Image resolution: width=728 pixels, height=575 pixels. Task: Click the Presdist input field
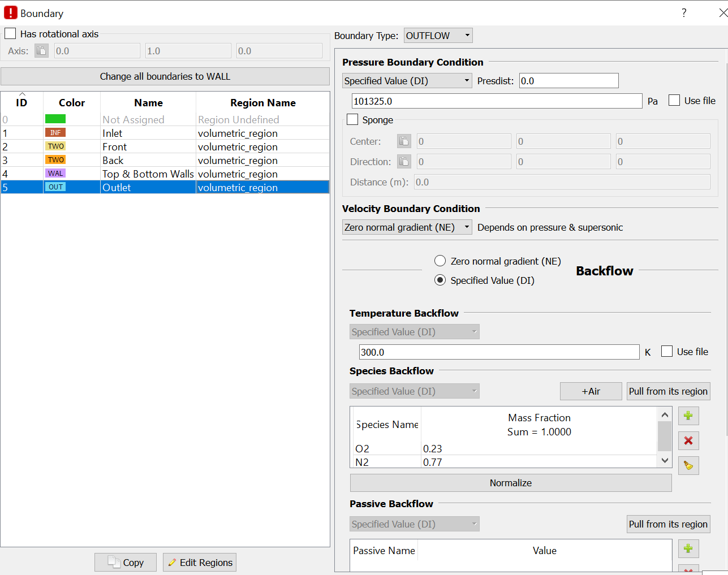[x=569, y=81]
